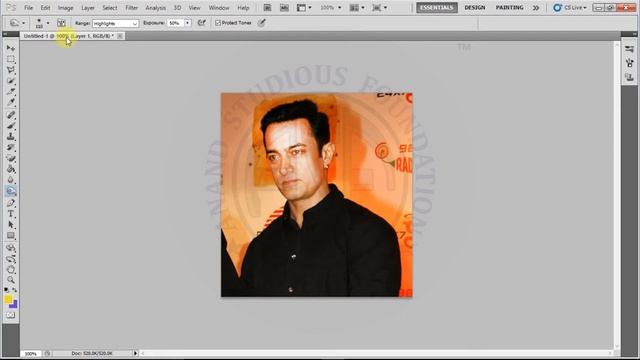640x360 pixels.
Task: Select the Quick Selection tool
Action: click(x=11, y=81)
